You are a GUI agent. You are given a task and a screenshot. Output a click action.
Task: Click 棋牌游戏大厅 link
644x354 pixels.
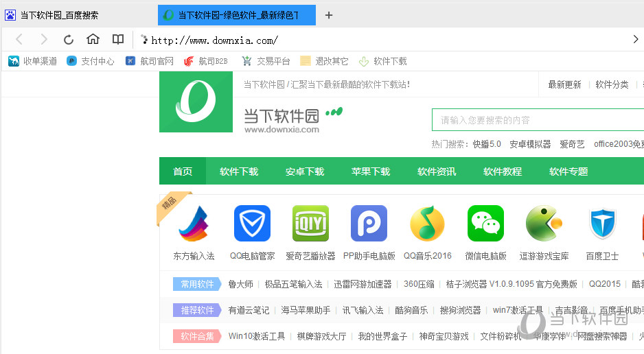click(321, 336)
